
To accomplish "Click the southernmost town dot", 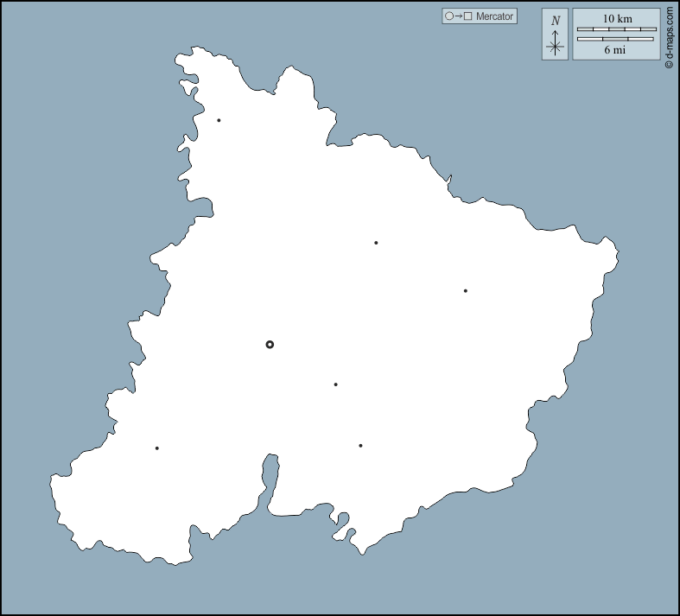I will (x=360, y=446).
